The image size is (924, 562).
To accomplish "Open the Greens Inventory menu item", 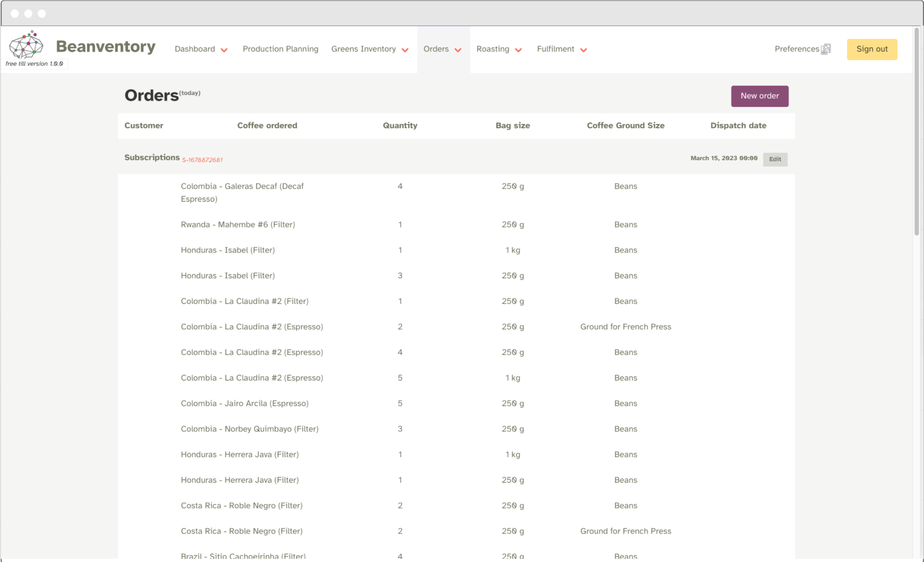I will click(x=363, y=49).
